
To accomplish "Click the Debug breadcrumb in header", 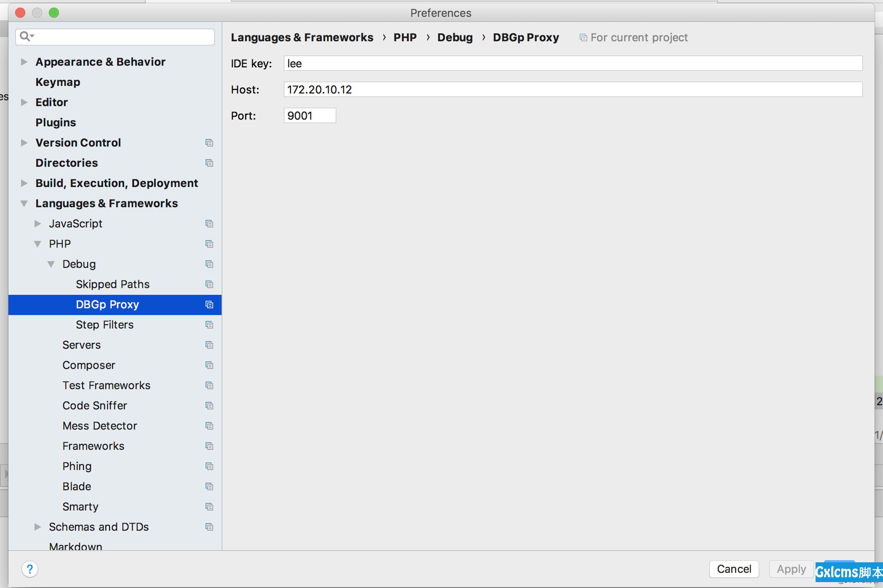I will [x=455, y=37].
